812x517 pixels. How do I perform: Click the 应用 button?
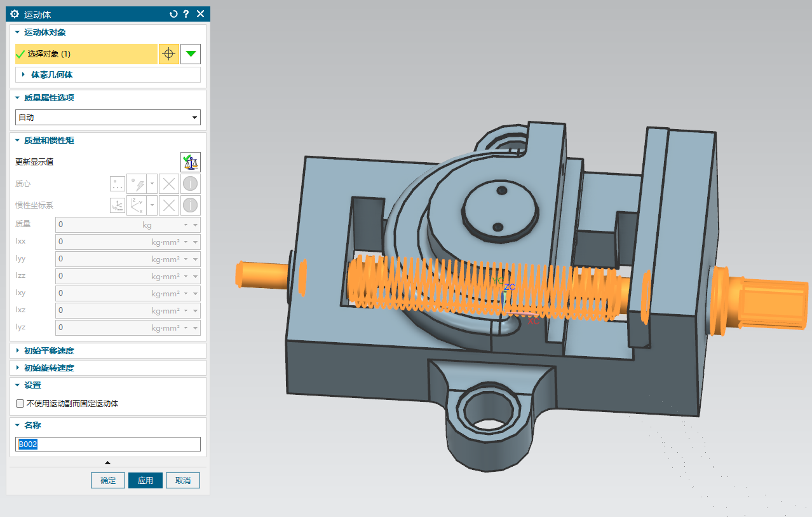[x=145, y=481]
